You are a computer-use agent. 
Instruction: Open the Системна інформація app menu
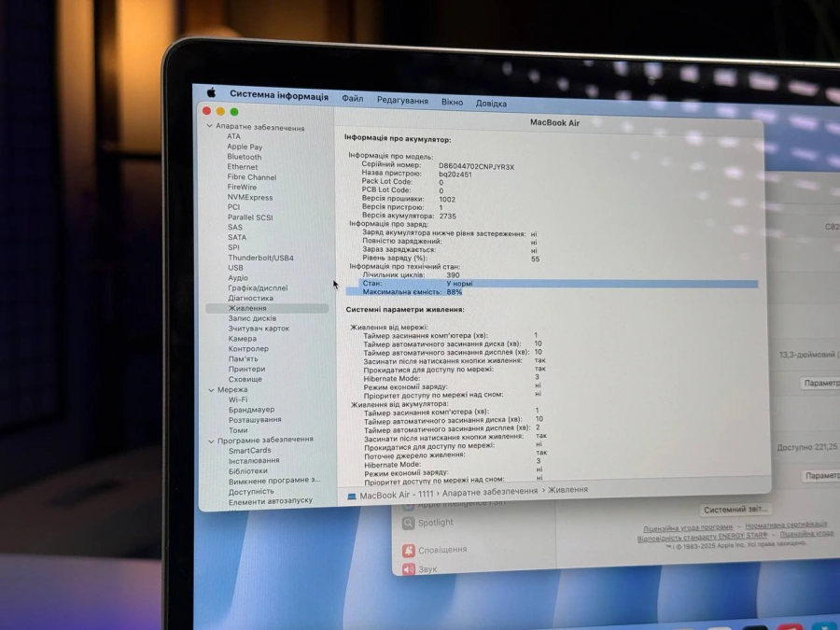point(279,95)
